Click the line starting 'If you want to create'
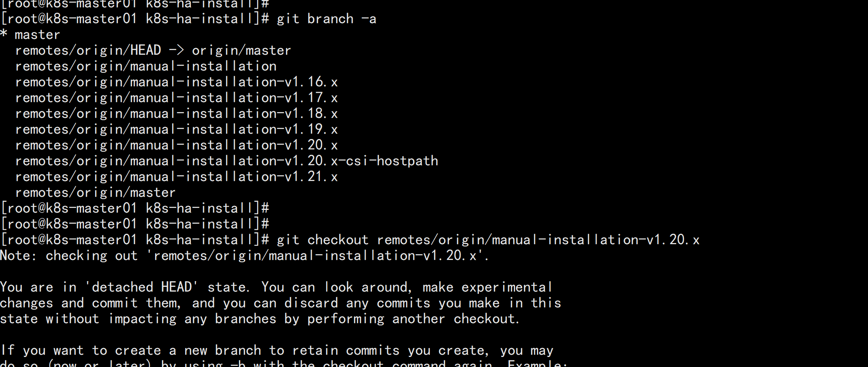 (x=277, y=350)
